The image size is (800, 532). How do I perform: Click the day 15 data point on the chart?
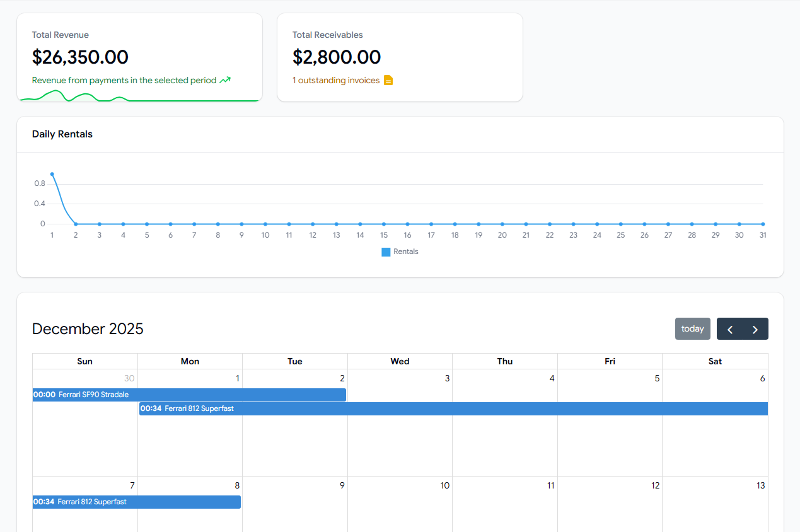point(383,224)
